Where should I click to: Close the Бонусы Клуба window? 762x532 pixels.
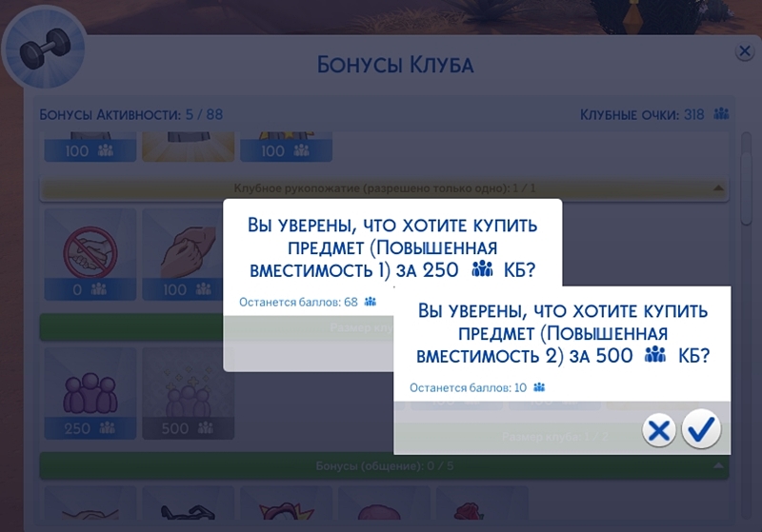[744, 51]
